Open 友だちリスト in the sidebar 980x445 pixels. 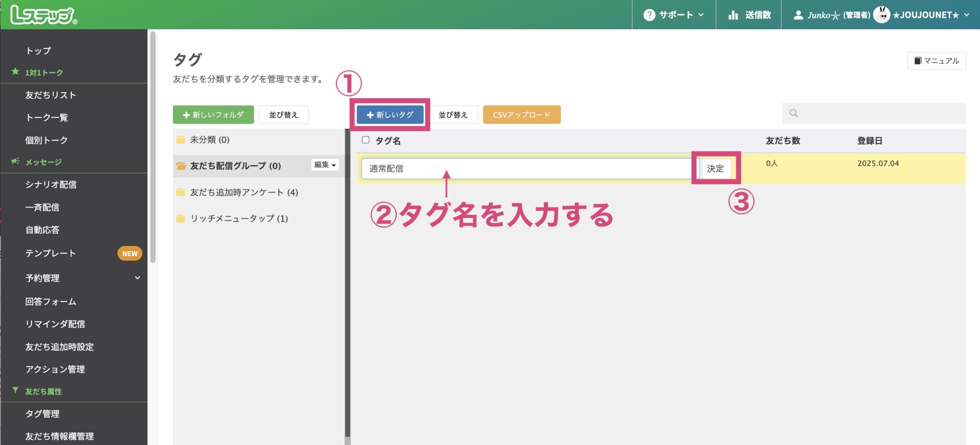click(x=51, y=95)
